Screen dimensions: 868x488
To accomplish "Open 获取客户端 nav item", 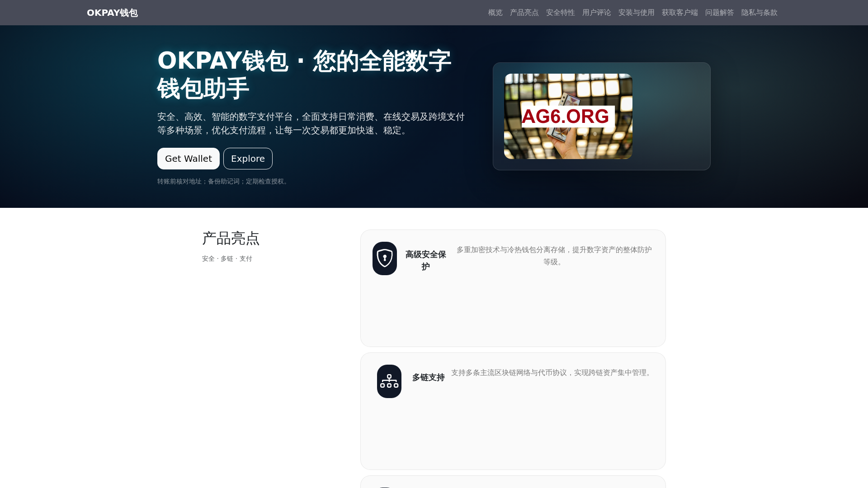I will coord(679,13).
